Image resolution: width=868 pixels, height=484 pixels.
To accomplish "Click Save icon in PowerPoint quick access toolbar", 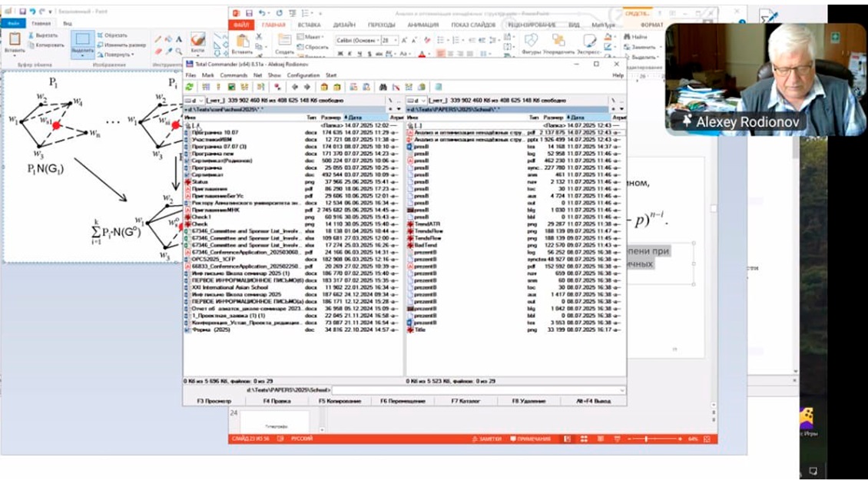I will 249,13.
